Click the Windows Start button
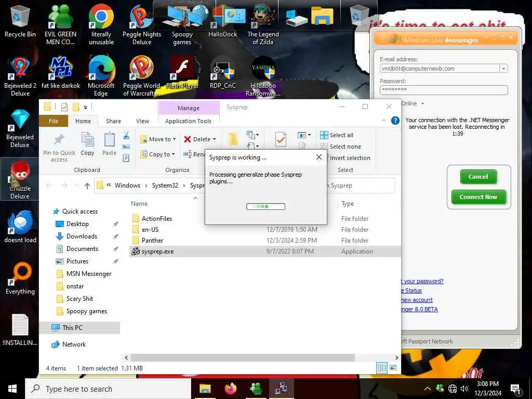The image size is (532, 399). (x=12, y=389)
